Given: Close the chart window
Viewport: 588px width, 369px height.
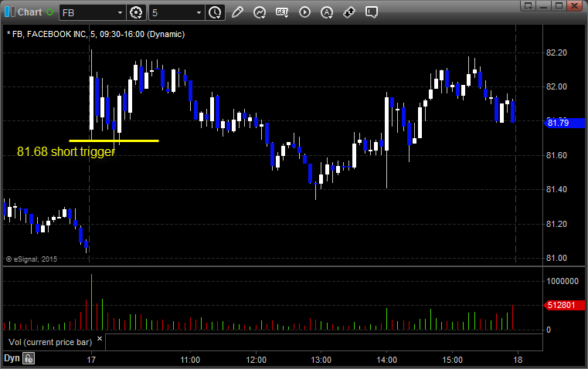Looking at the screenshot, I should click(x=574, y=5).
